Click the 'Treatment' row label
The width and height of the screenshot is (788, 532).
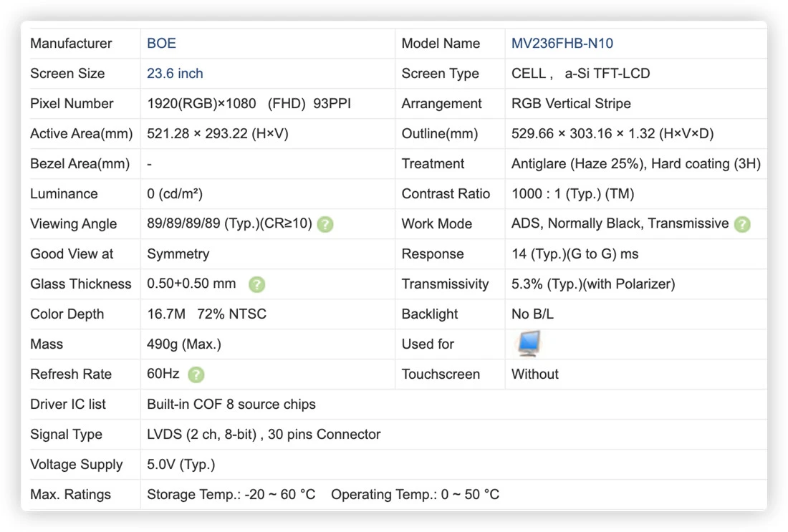(x=433, y=164)
